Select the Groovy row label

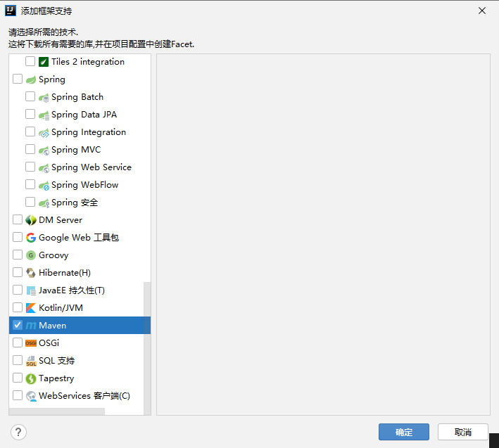pyautogui.click(x=53, y=255)
